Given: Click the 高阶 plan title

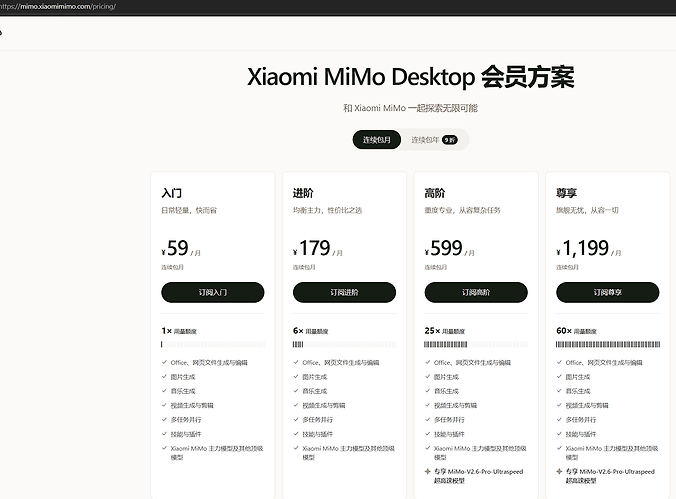Looking at the screenshot, I should point(435,193).
